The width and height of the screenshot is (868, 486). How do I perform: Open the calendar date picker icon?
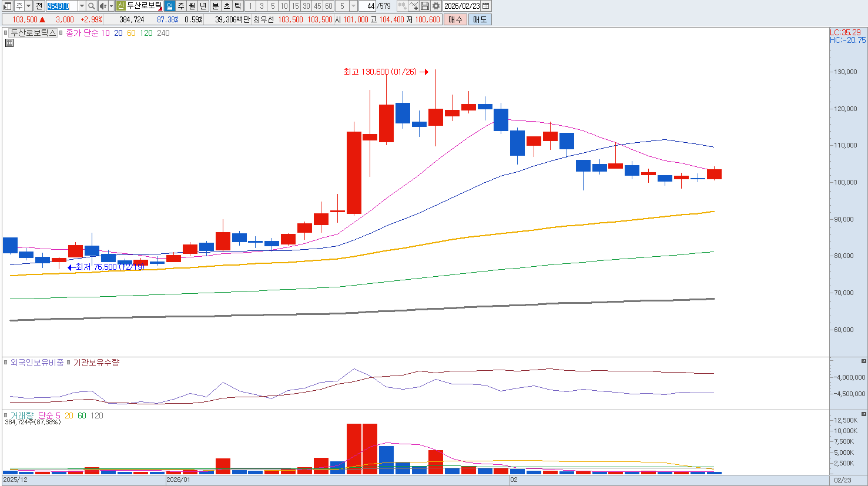pos(486,6)
